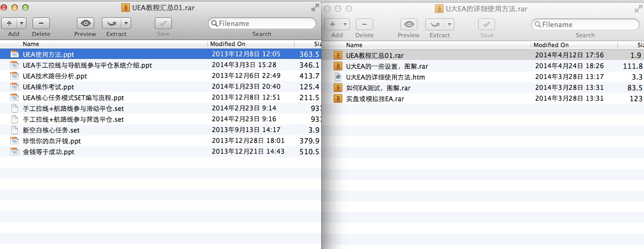
Task: Click date 2014年4月12日 17:56
Action: [x=569, y=55]
